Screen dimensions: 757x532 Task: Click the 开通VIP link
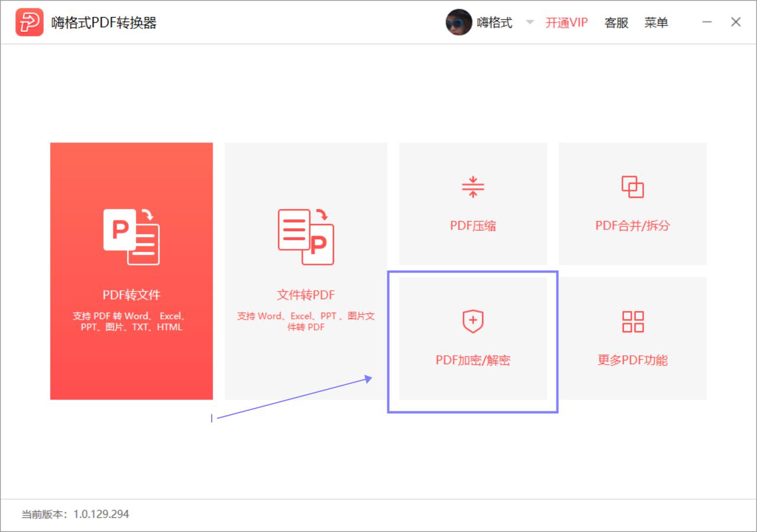pos(565,22)
